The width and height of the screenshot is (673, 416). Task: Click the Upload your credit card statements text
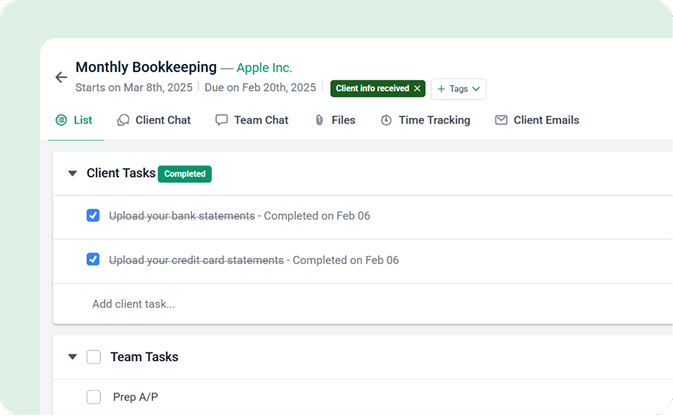pyautogui.click(x=196, y=260)
